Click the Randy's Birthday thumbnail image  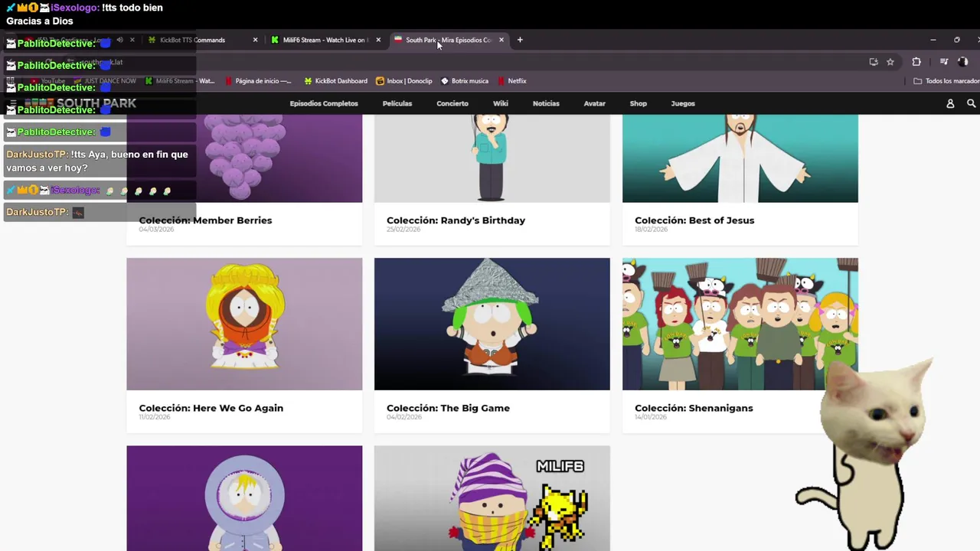tap(492, 158)
